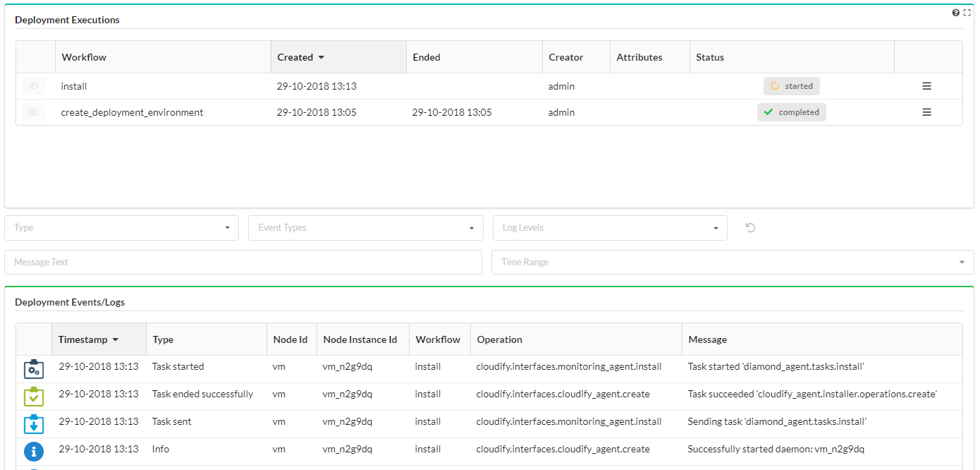
Task: Click the started status label
Action: [x=791, y=86]
